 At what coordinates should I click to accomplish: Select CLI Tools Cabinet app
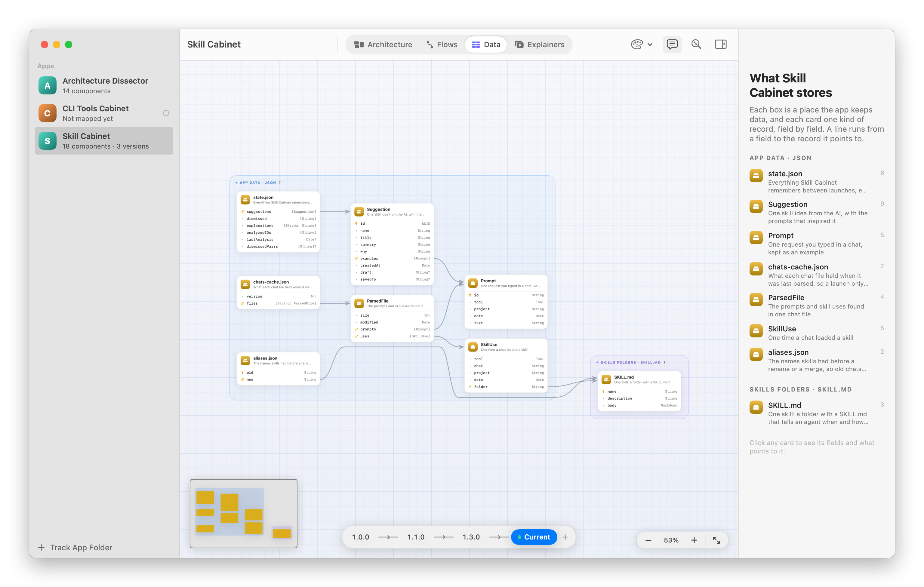click(x=104, y=113)
